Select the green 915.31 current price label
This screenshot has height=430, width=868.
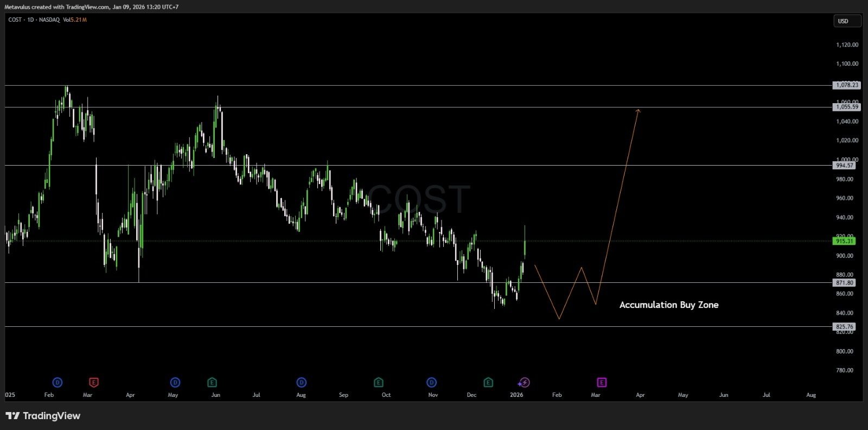(x=845, y=241)
